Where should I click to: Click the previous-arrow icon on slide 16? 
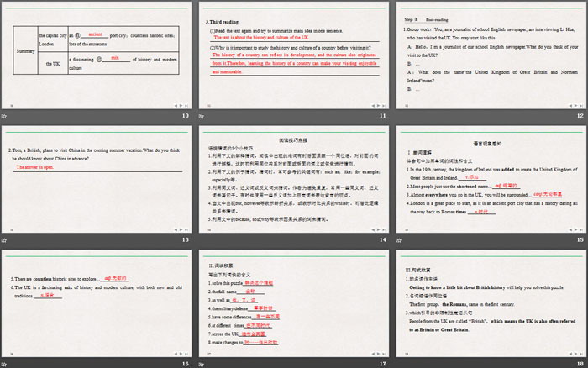point(176,354)
